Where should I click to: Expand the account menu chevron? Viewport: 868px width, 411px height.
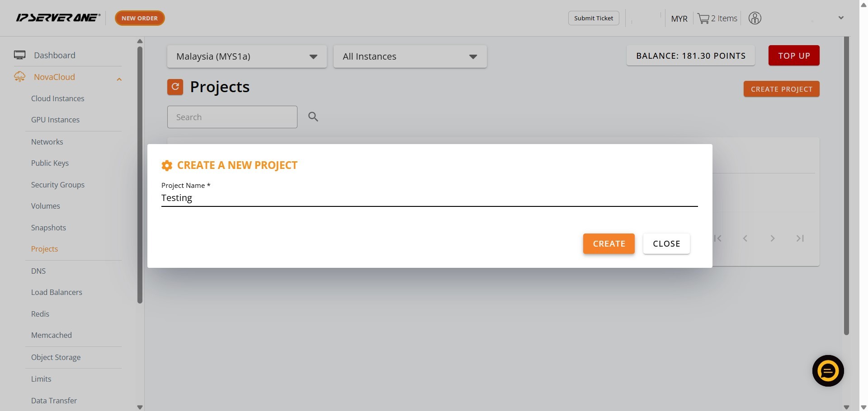841,18
